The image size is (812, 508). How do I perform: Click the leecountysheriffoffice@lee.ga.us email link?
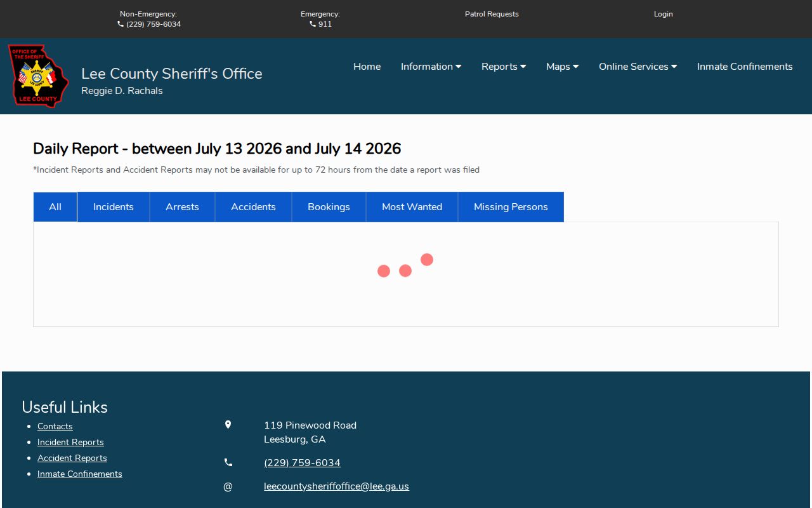pyautogui.click(x=336, y=486)
